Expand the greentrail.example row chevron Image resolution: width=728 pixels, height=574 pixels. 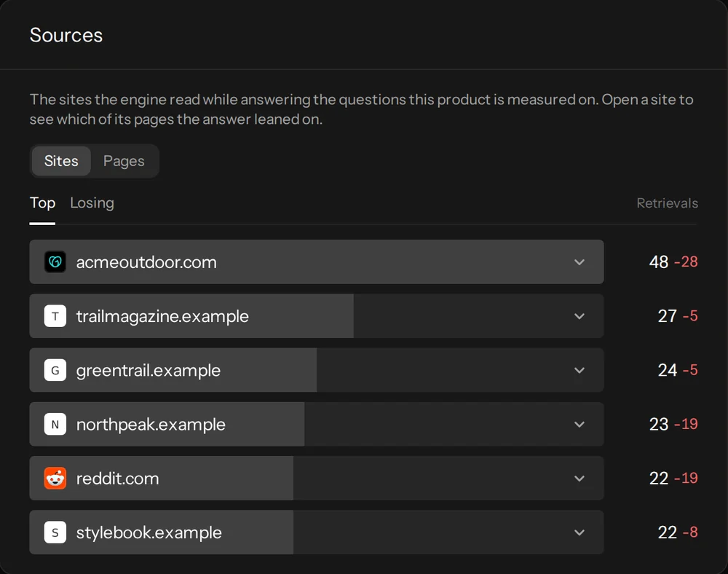click(x=579, y=371)
